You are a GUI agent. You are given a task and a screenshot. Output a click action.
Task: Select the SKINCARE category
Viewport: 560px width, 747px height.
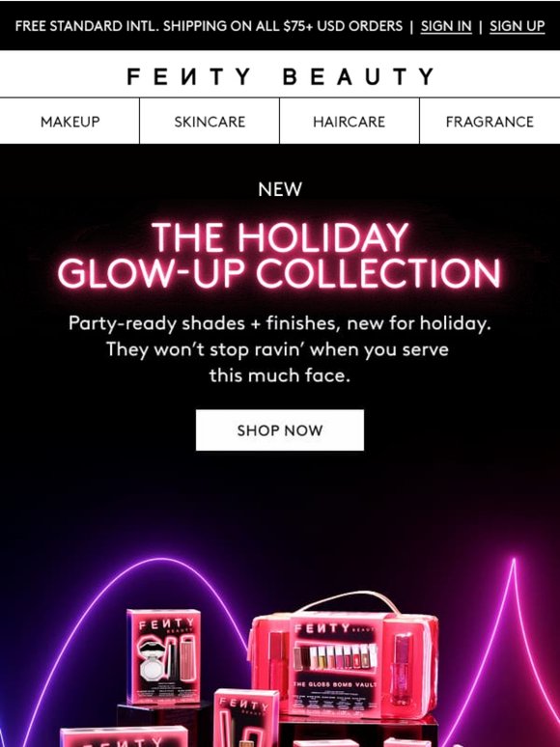click(x=210, y=122)
